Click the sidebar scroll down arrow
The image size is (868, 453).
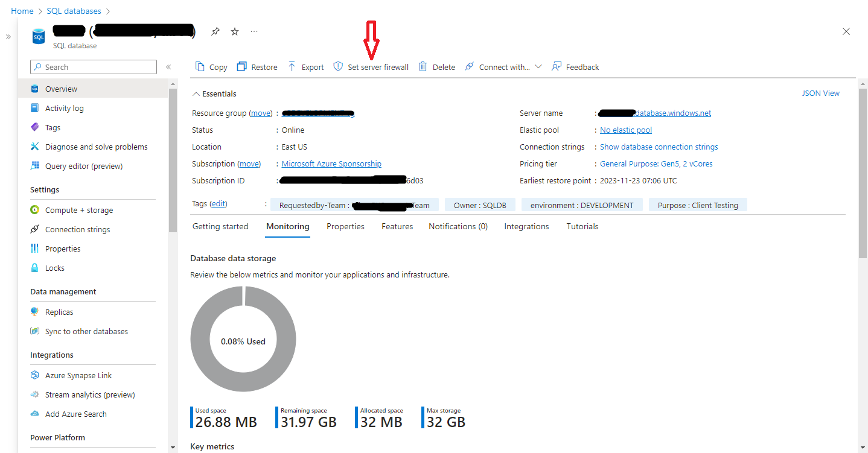[173, 448]
